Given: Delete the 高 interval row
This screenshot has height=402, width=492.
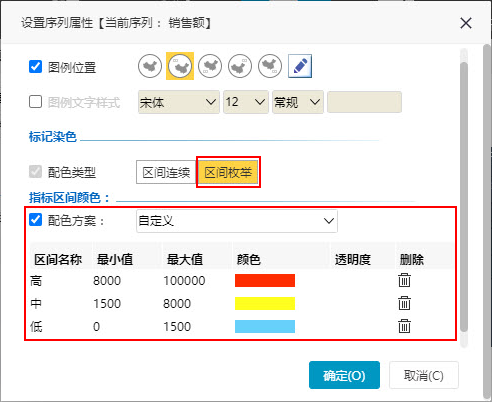Looking at the screenshot, I should coord(404,280).
